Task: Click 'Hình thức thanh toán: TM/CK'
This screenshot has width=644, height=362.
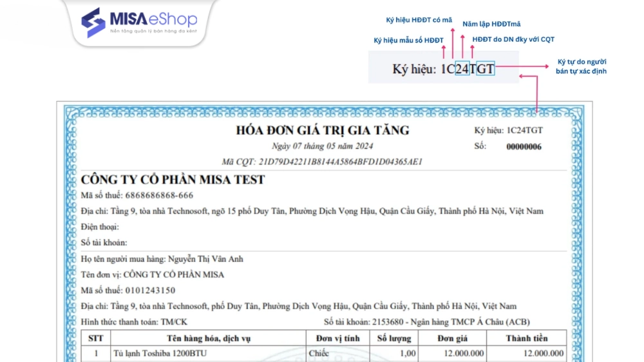Action: pyautogui.click(x=134, y=321)
